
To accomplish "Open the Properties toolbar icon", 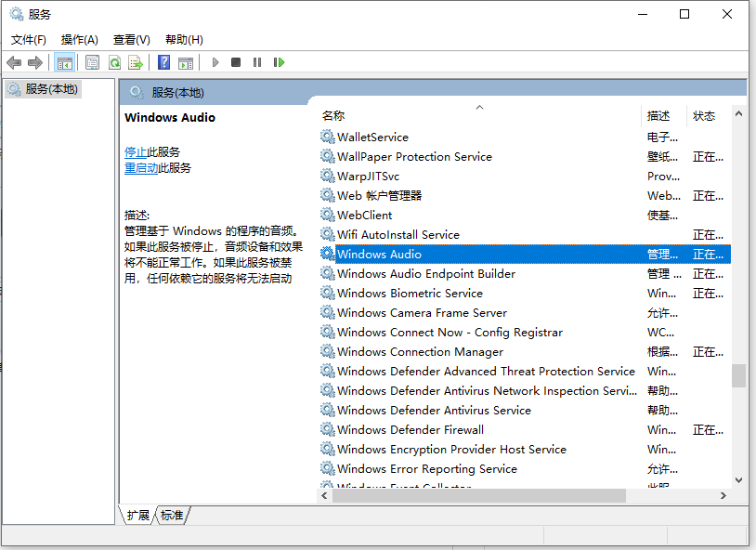I will [93, 62].
